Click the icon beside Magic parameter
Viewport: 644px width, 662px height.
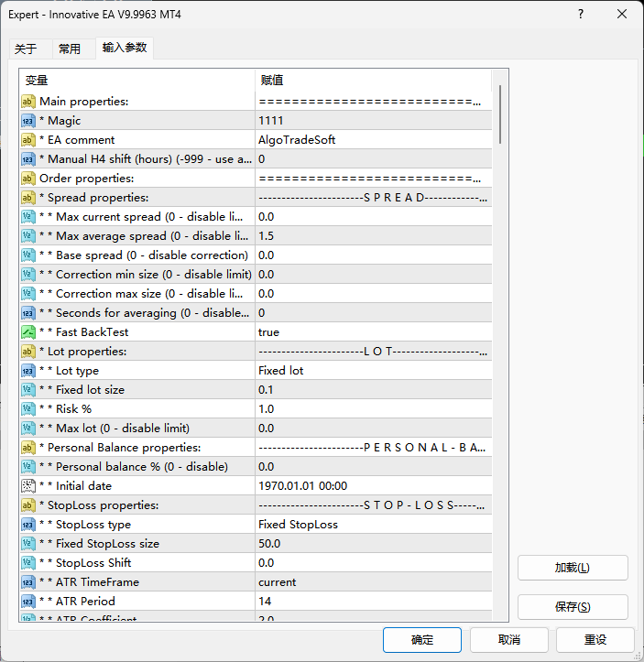tap(28, 121)
